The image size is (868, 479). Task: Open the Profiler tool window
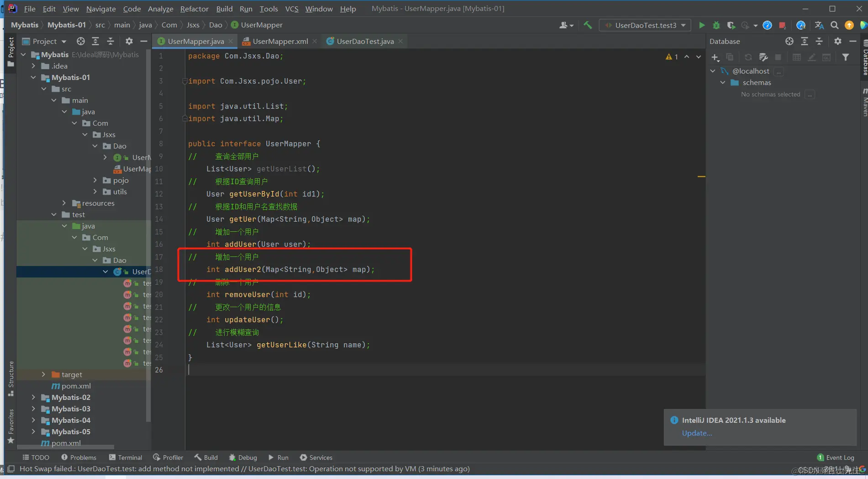pyautogui.click(x=168, y=458)
